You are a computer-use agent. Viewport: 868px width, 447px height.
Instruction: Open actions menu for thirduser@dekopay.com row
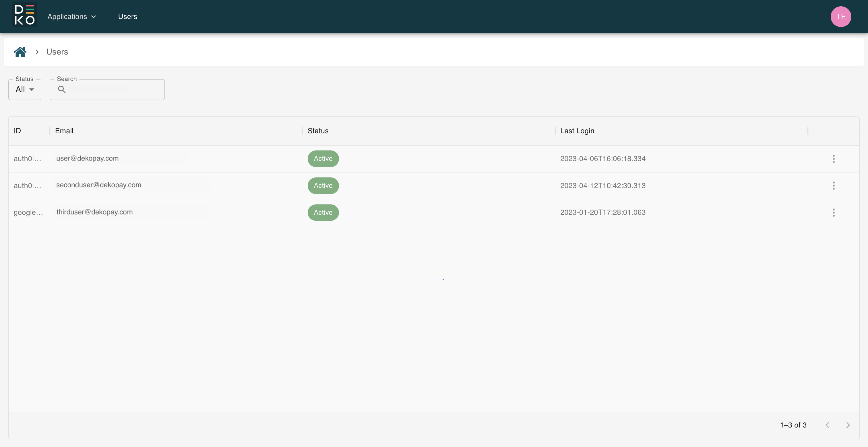coord(833,213)
